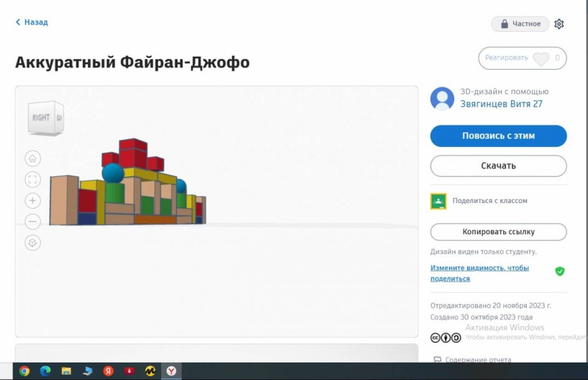Click the computer taskbar icon
This screenshot has height=380, width=588.
[87, 371]
